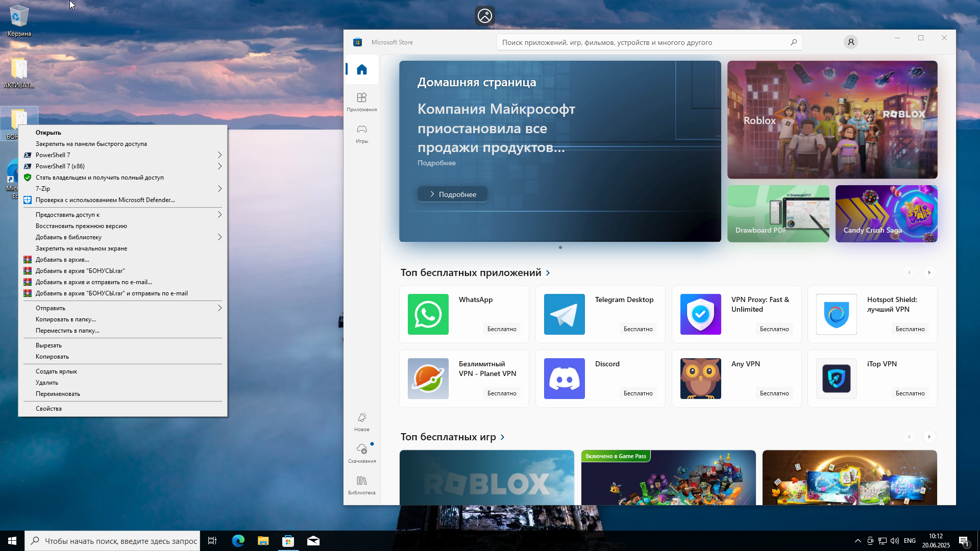Click Бесплатно button for WhatsApp
This screenshot has width=980, height=551.
click(x=502, y=329)
